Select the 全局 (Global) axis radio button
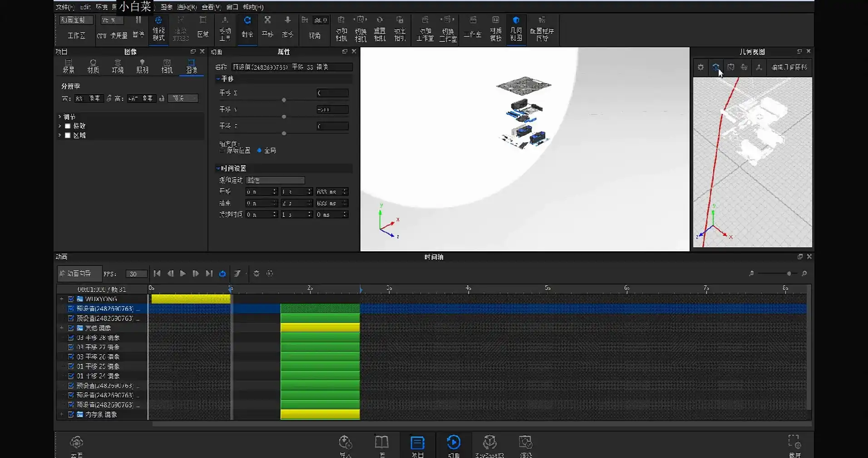The image size is (868, 458). pyautogui.click(x=259, y=150)
